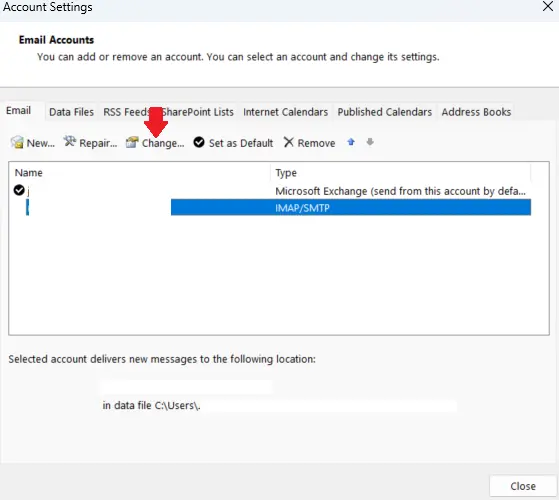Close the dialog with Close button
The image size is (559, 500).
point(523,486)
